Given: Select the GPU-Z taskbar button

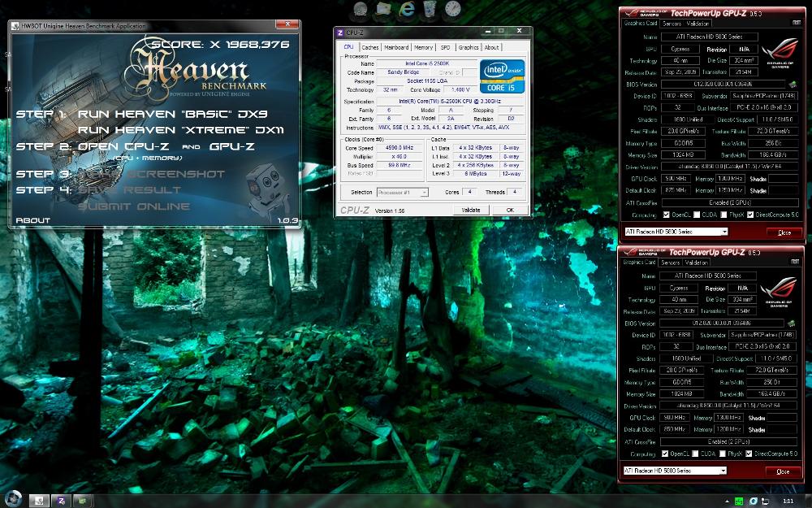Looking at the screenshot, I should [82, 500].
